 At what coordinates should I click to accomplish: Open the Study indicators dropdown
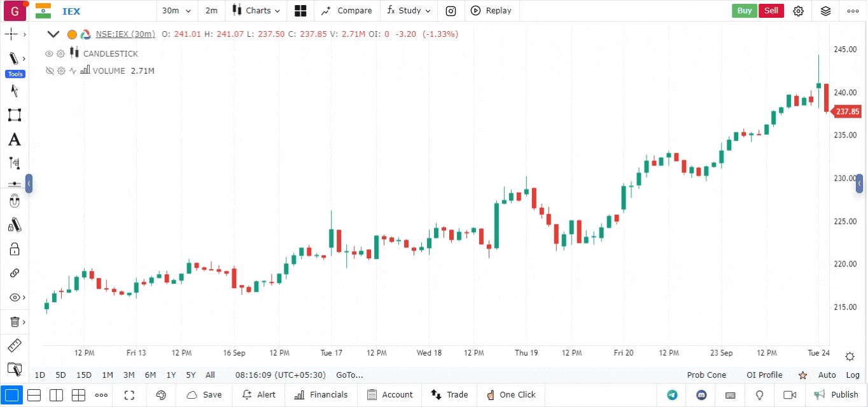409,11
